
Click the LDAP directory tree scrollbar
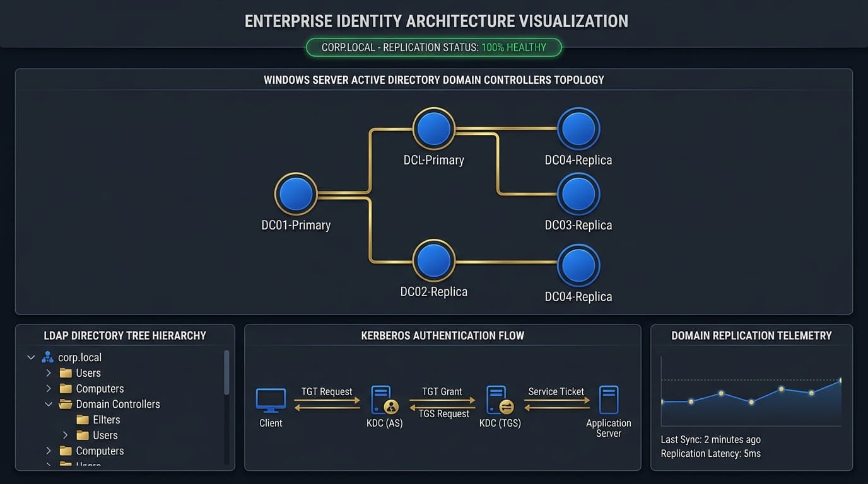coord(226,372)
